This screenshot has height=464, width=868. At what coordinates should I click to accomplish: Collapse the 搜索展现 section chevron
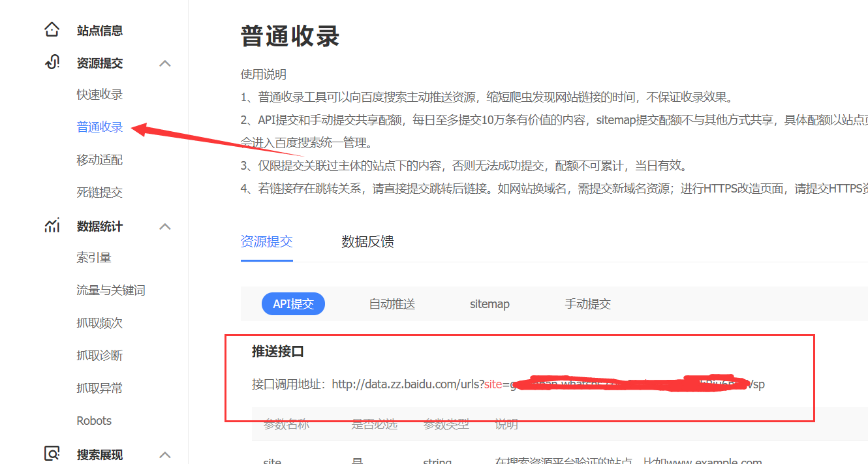[x=165, y=455]
